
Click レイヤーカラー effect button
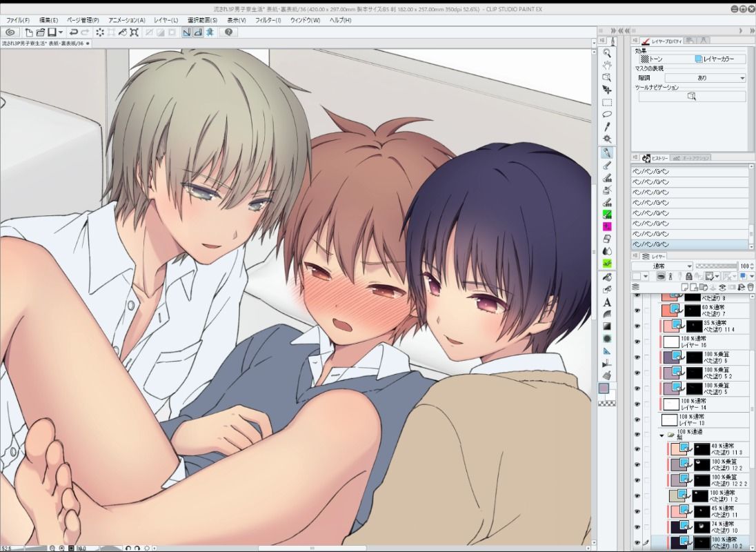715,59
